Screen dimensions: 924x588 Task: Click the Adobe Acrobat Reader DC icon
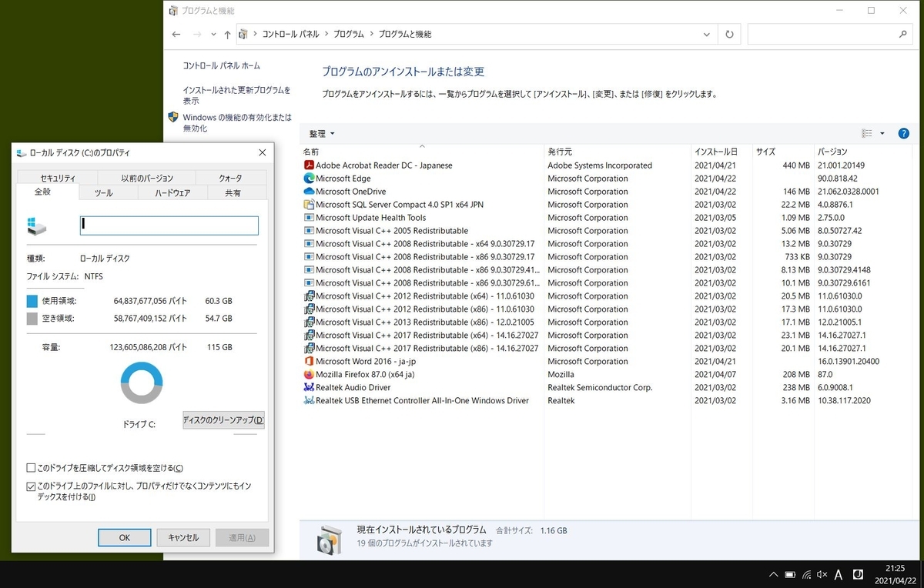point(309,165)
